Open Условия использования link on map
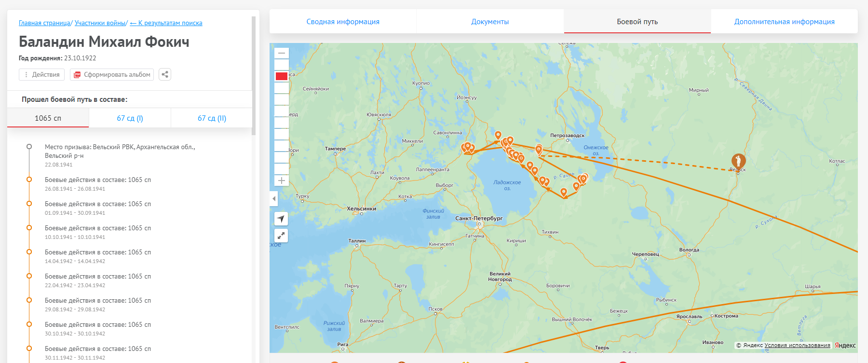Viewport: 868px width, 363px height. pos(797,345)
